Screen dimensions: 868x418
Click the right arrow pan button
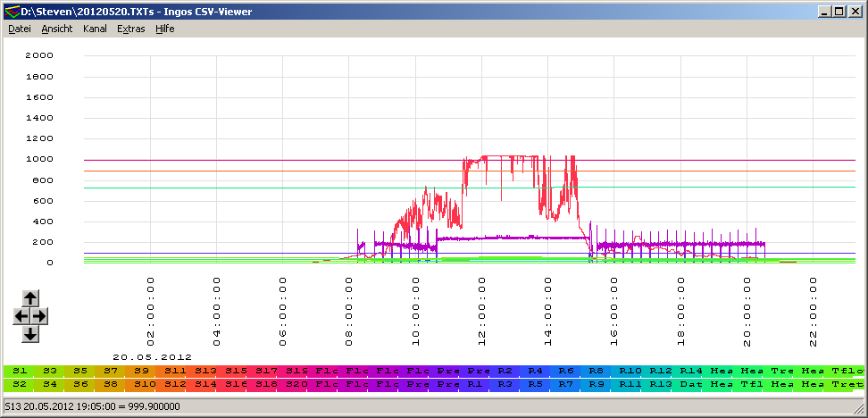pyautogui.click(x=39, y=316)
